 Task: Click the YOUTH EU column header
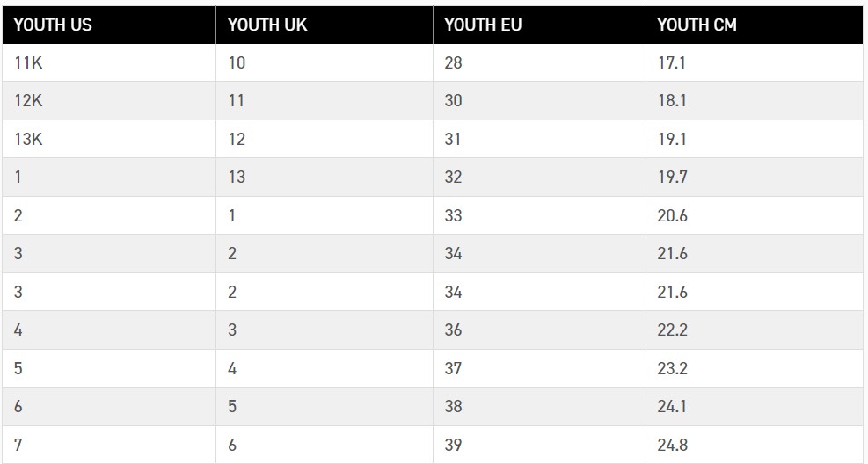[539, 25]
